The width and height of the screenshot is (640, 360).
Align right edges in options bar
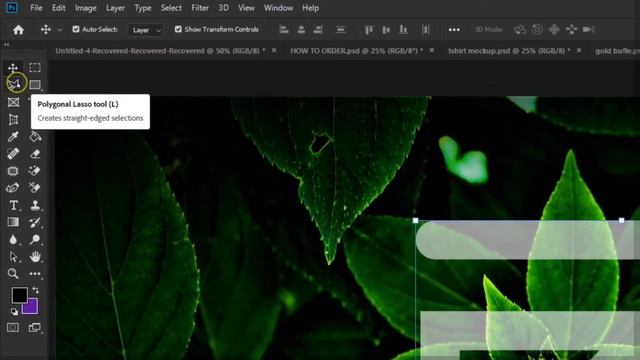[318, 29]
